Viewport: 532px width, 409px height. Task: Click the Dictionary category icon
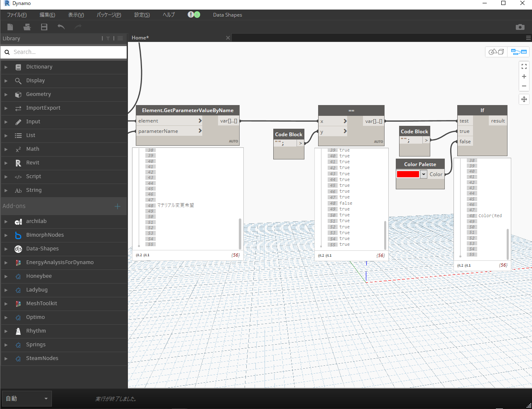[18, 67]
